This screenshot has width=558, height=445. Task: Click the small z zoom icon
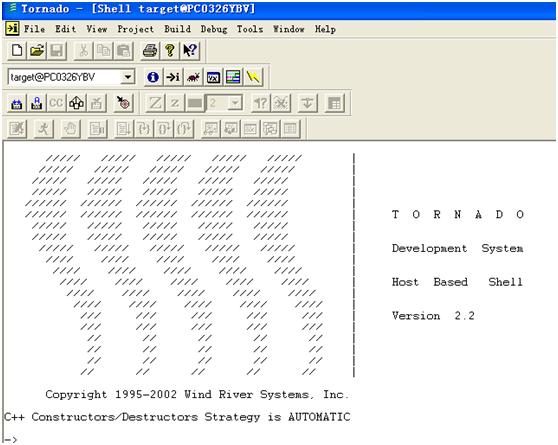click(175, 103)
